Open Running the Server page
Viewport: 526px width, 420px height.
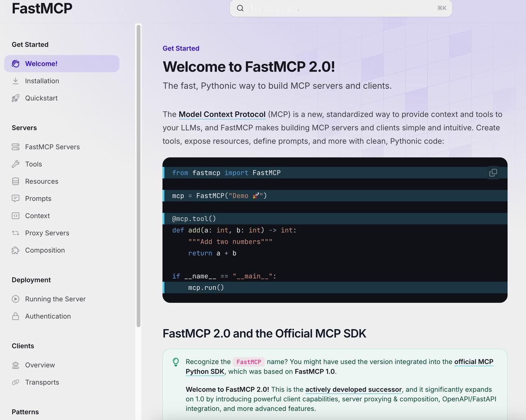(62, 299)
